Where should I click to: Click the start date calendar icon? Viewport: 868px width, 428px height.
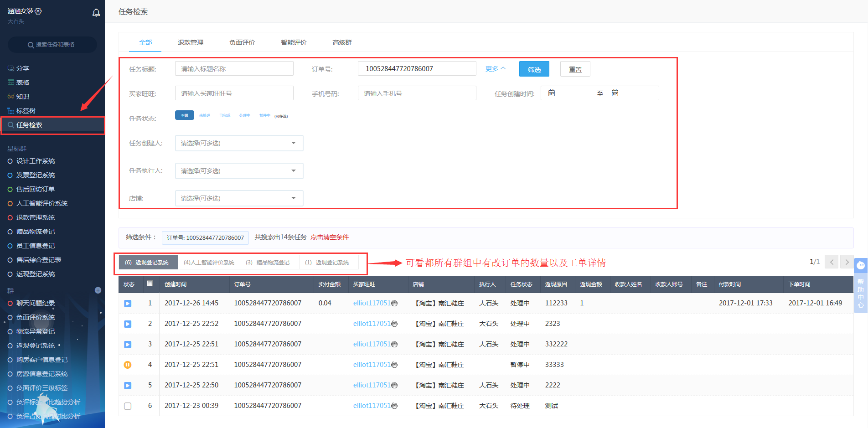click(552, 93)
